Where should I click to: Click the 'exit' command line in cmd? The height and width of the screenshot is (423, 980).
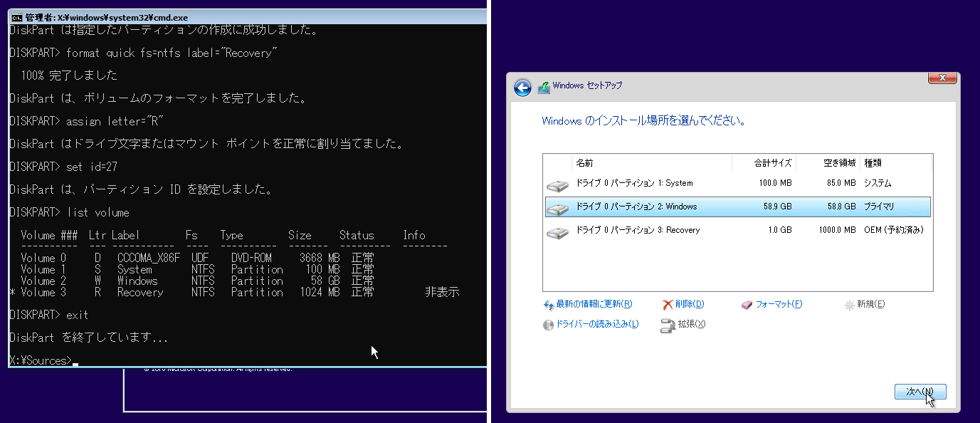[x=49, y=315]
